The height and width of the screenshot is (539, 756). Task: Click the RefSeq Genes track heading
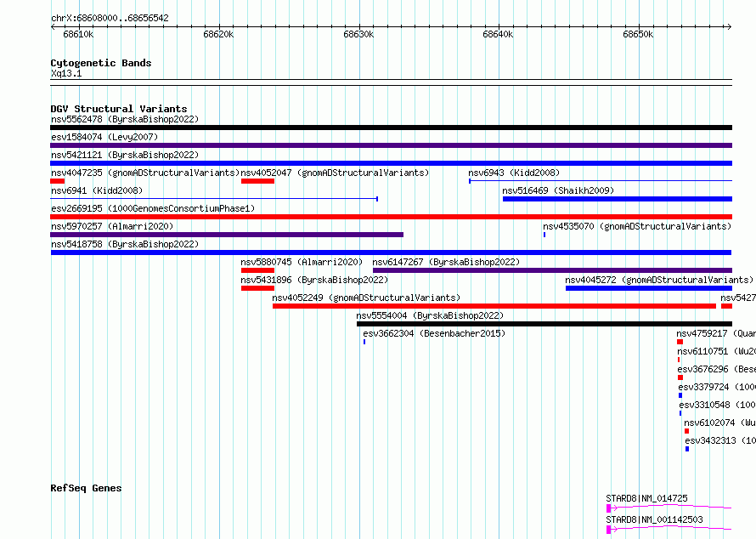coord(86,488)
